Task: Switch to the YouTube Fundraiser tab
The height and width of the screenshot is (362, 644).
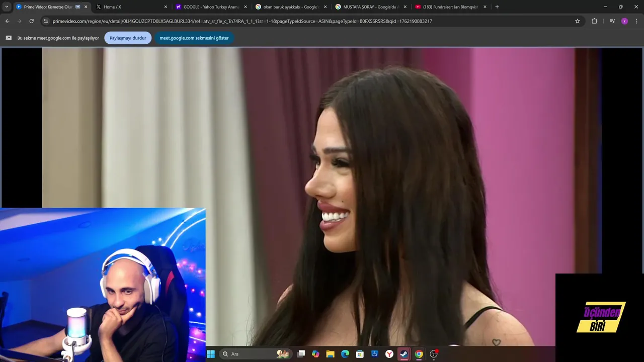Action: click(x=451, y=7)
